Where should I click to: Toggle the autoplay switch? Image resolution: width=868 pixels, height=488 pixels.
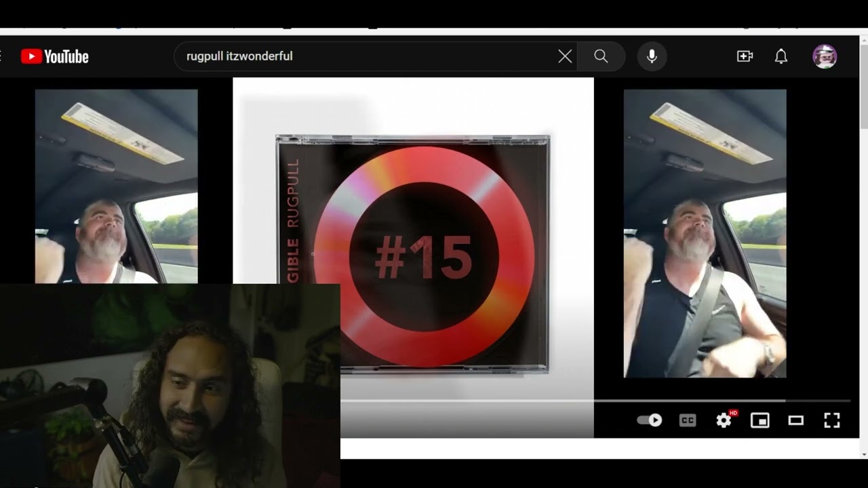[x=650, y=420]
